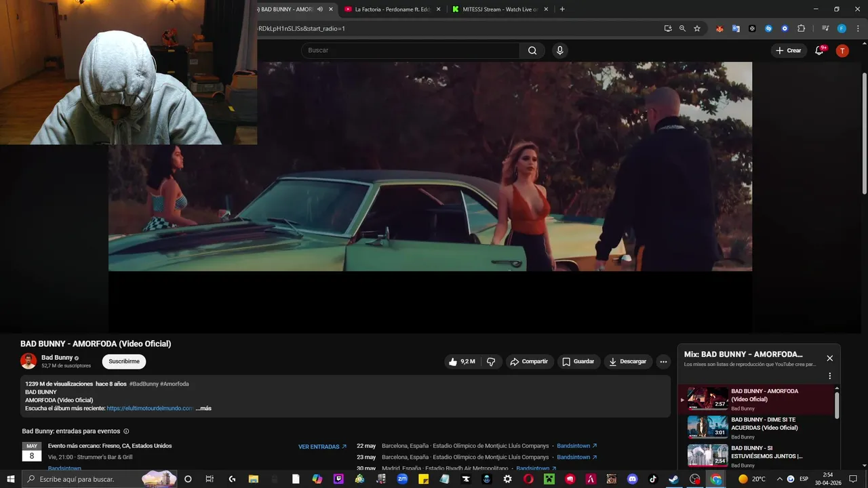Open media controls music-note icon
This screenshot has height=488, width=868.
[x=825, y=28]
